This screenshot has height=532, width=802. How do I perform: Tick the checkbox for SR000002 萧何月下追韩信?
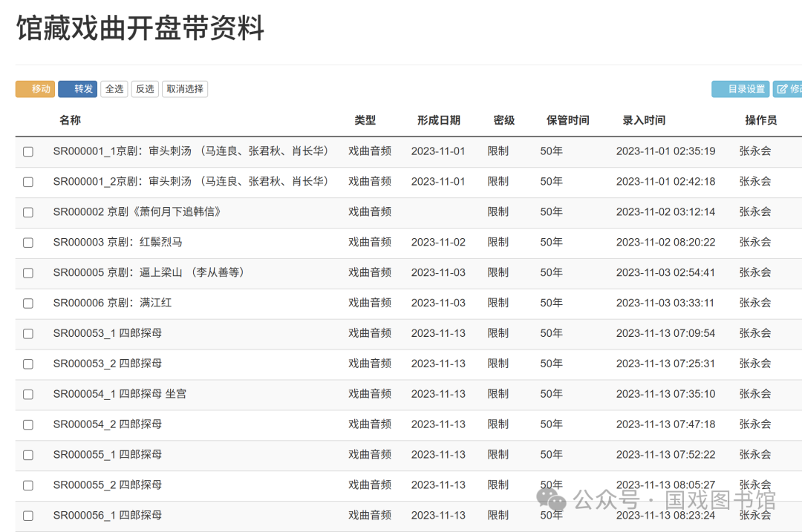pyautogui.click(x=28, y=212)
